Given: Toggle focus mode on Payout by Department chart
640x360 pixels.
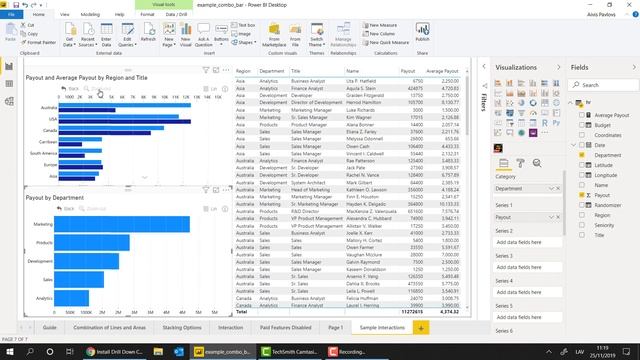Looking at the screenshot, I should click(x=216, y=190).
